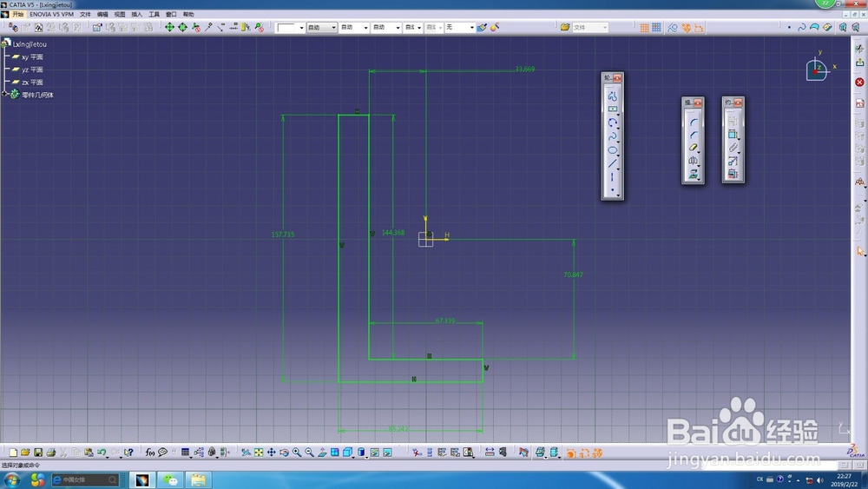Click the Print icon in bottom toolbar

pos(51,453)
